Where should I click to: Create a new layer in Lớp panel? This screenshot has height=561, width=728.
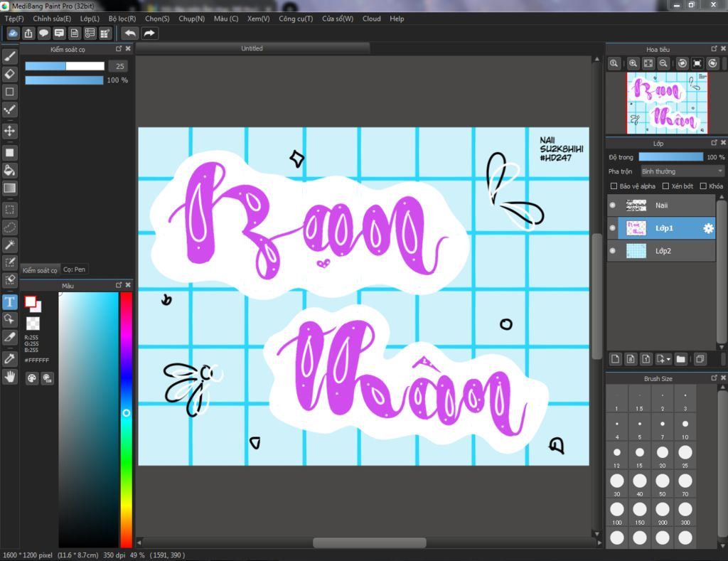click(615, 359)
